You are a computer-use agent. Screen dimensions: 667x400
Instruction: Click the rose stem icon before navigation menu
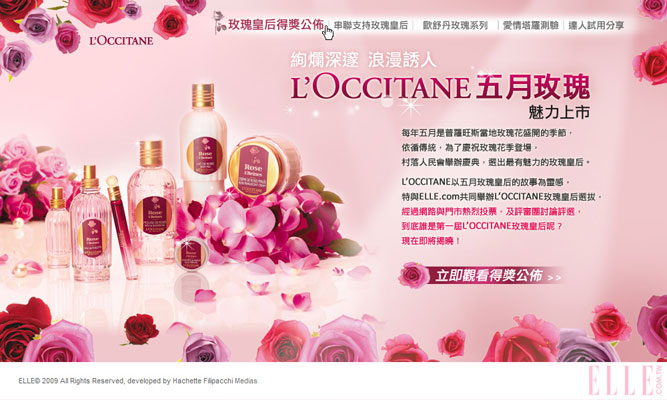[219, 22]
